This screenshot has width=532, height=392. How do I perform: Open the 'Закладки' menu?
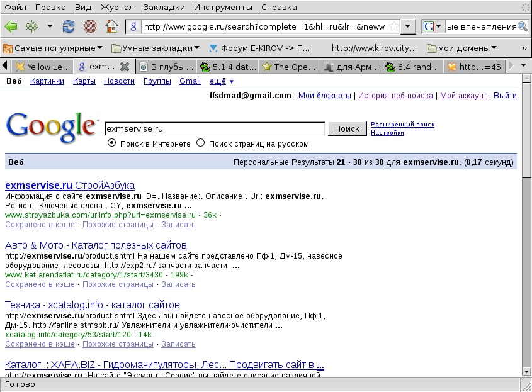(x=164, y=8)
